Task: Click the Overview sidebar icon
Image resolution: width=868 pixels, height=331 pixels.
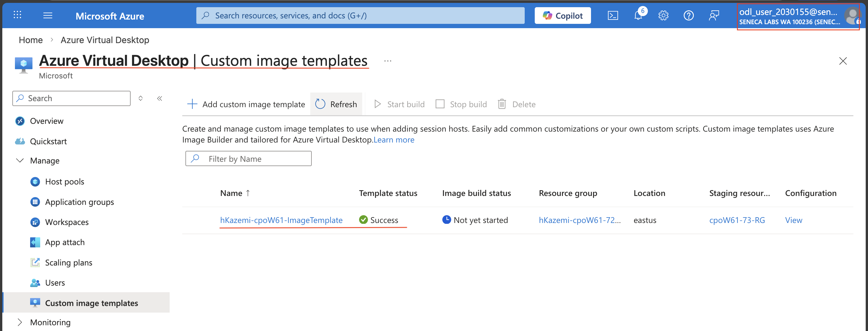Action: [x=20, y=121]
